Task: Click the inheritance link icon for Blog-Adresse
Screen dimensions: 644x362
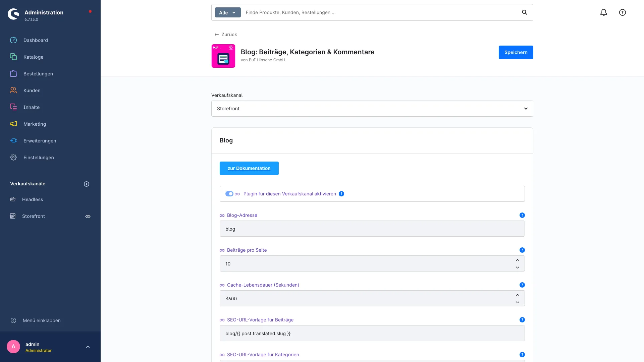Action: [x=222, y=216]
